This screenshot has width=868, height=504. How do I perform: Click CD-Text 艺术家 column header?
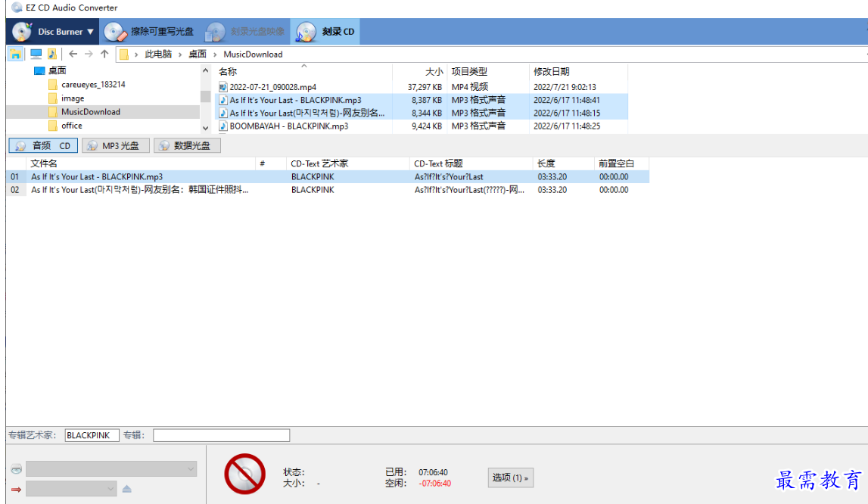tap(347, 163)
